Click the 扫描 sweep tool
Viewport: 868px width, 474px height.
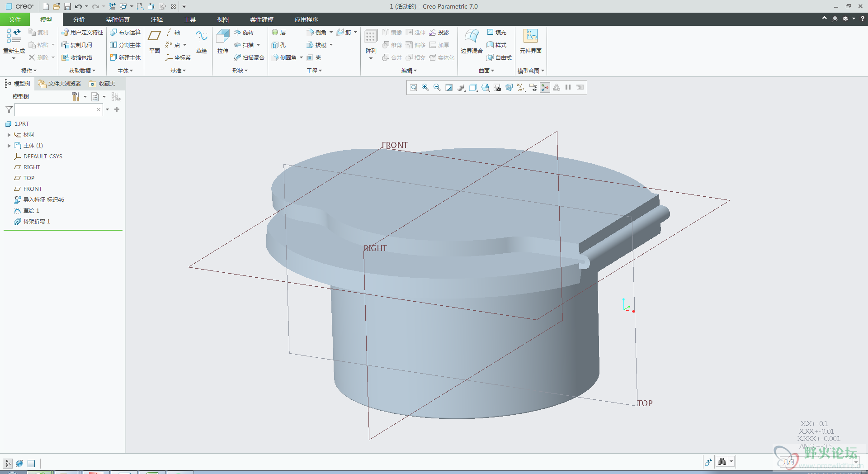point(244,45)
